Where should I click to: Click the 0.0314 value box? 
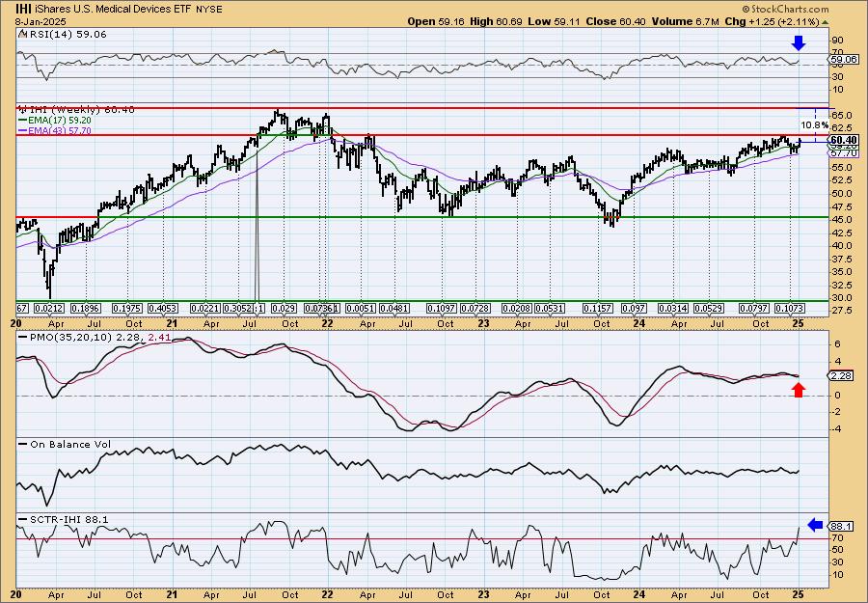click(672, 308)
